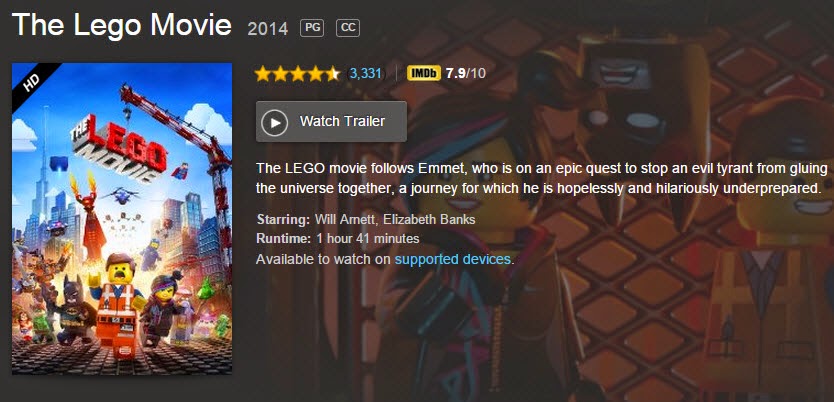Screen dimensions: 834x402
Task: Select The Lego Movie poster thumbnail
Action: tap(122, 220)
